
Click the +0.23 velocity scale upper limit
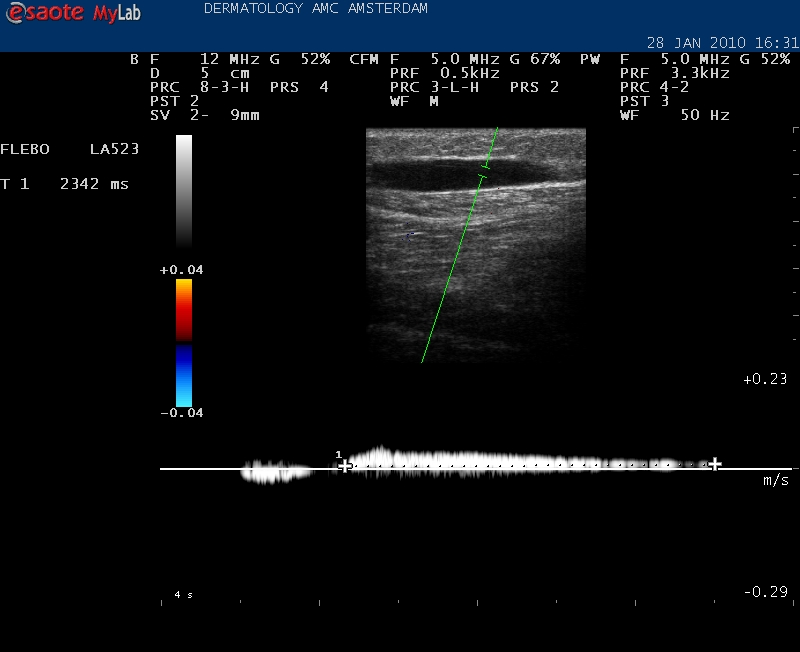coord(764,379)
